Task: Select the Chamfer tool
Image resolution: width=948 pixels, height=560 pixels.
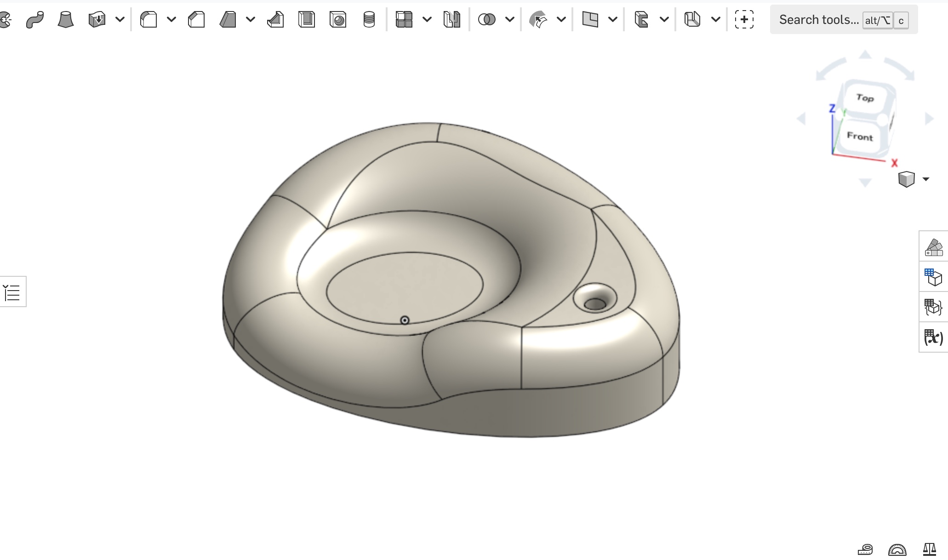Action: click(x=196, y=19)
